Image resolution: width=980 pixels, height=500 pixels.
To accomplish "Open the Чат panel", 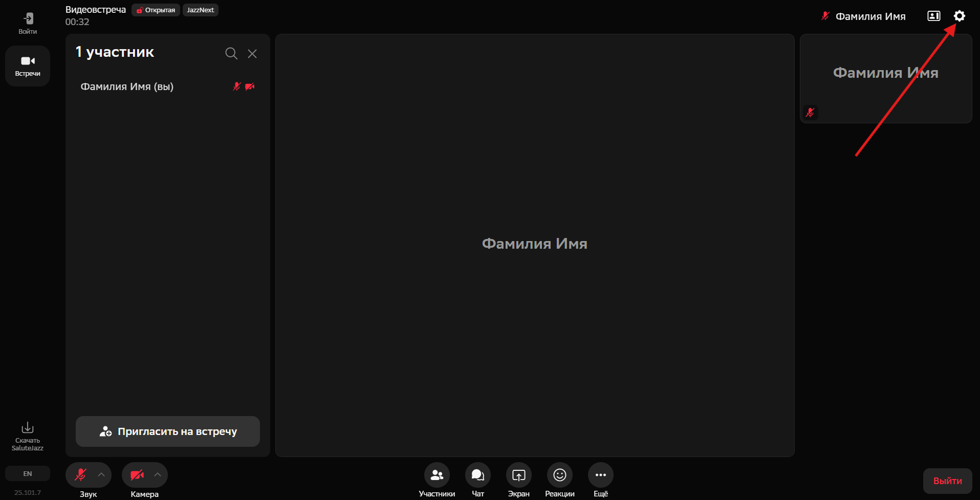I will (477, 475).
